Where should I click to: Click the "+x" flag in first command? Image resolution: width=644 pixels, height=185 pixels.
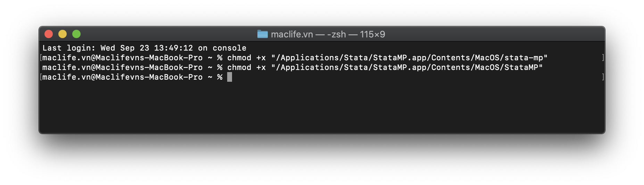click(261, 58)
